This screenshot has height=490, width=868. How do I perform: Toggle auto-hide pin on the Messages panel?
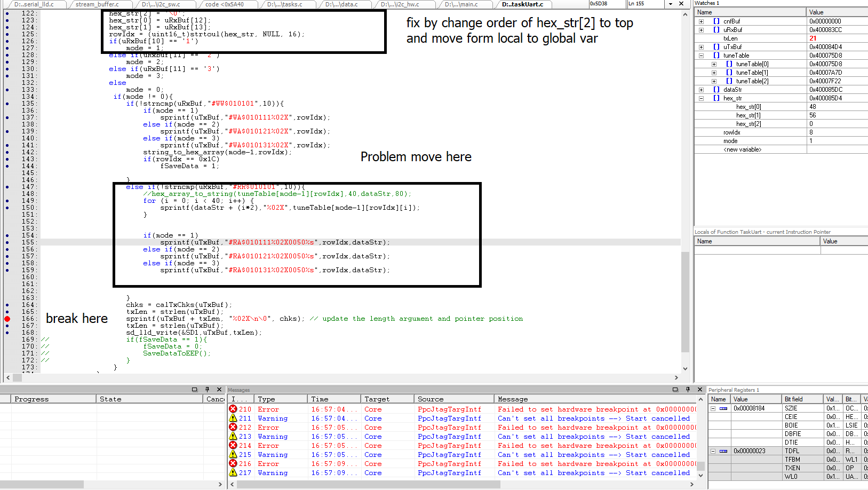click(x=688, y=389)
